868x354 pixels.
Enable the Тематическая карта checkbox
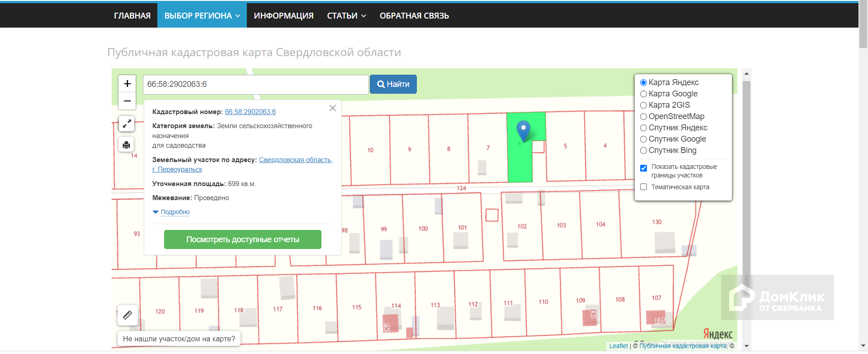click(x=643, y=187)
